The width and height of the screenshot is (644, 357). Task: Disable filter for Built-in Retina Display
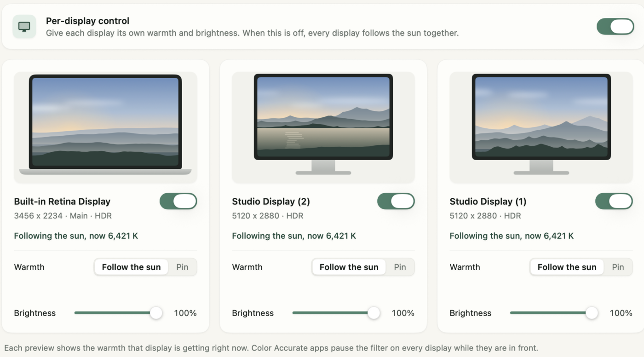coord(178,201)
